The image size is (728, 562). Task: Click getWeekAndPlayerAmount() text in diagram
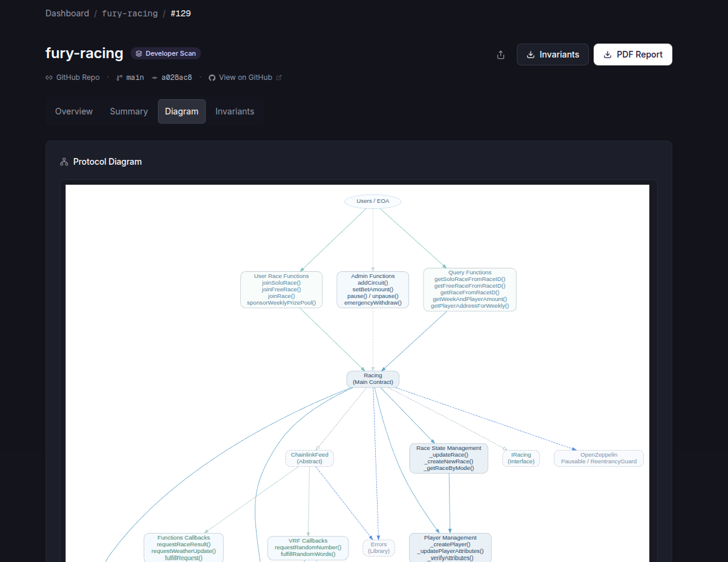click(470, 299)
